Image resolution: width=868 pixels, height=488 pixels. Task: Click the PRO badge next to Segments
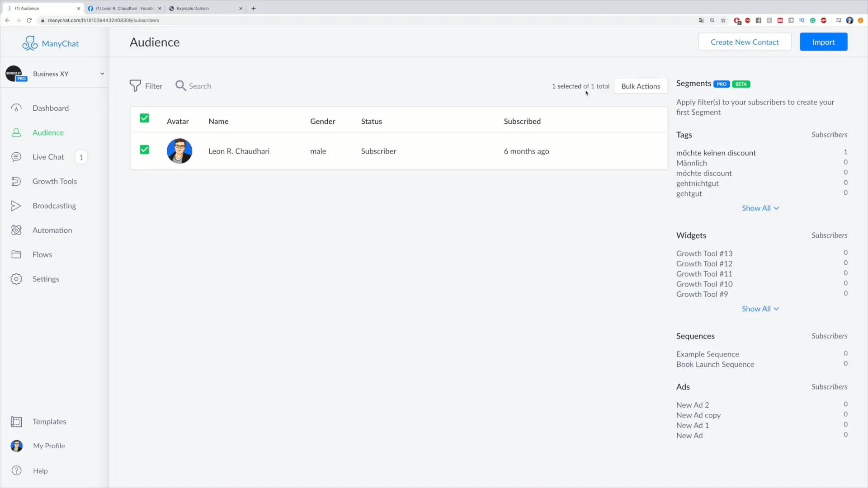(722, 84)
